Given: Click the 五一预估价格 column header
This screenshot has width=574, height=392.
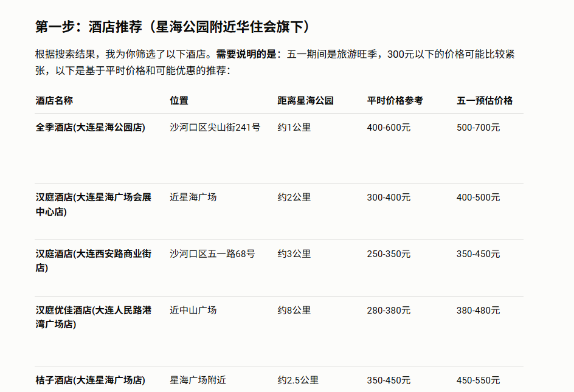Looking at the screenshot, I should pyautogui.click(x=485, y=100).
